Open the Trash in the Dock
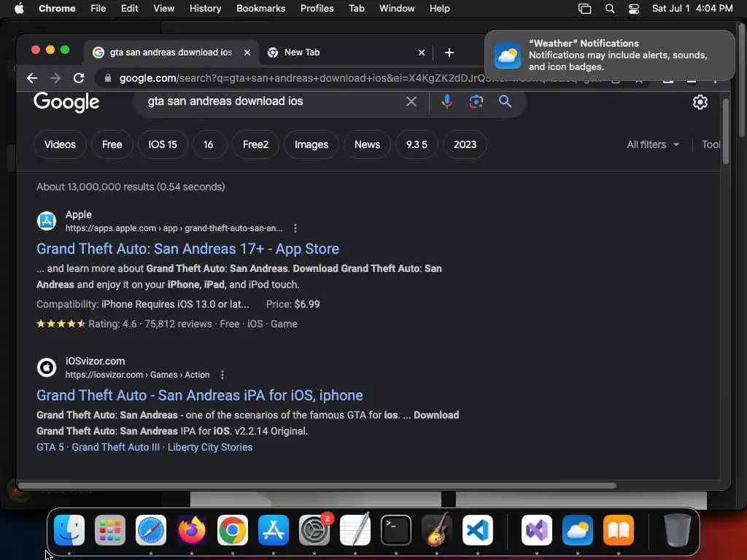 678,530
